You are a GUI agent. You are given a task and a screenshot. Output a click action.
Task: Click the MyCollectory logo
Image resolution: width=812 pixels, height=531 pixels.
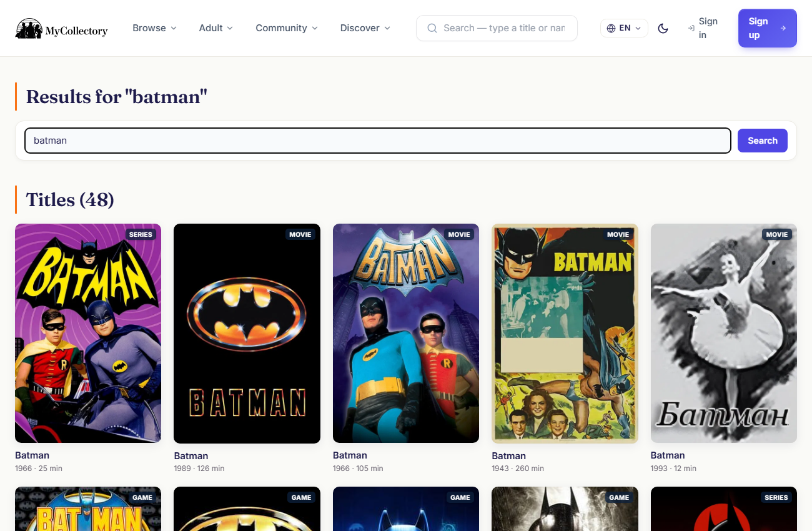61,28
